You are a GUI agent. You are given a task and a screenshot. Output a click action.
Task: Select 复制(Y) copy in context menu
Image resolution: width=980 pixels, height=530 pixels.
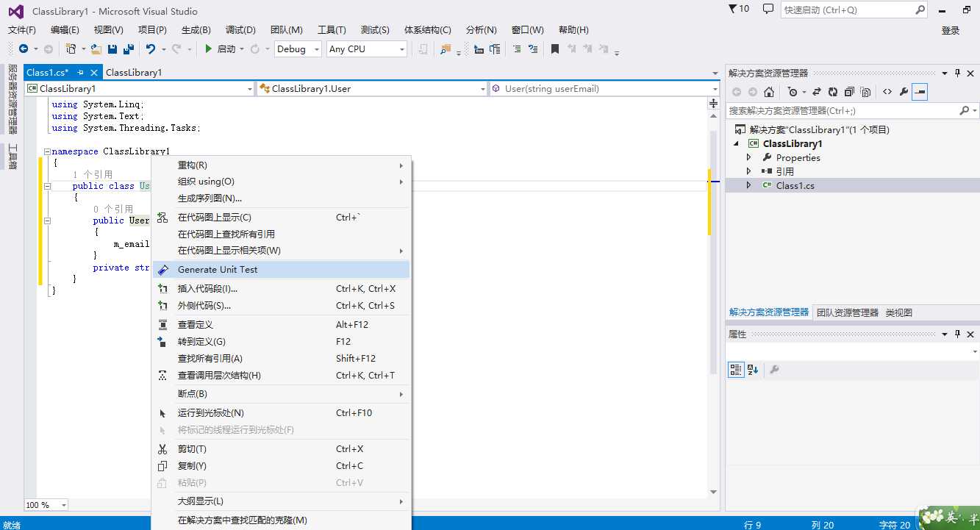[281, 466]
